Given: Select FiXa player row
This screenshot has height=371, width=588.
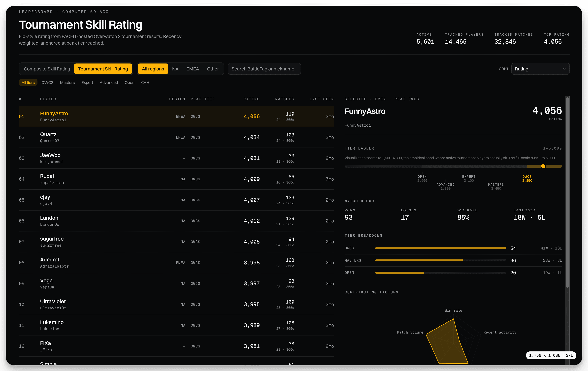Looking at the screenshot, I should [x=176, y=346].
